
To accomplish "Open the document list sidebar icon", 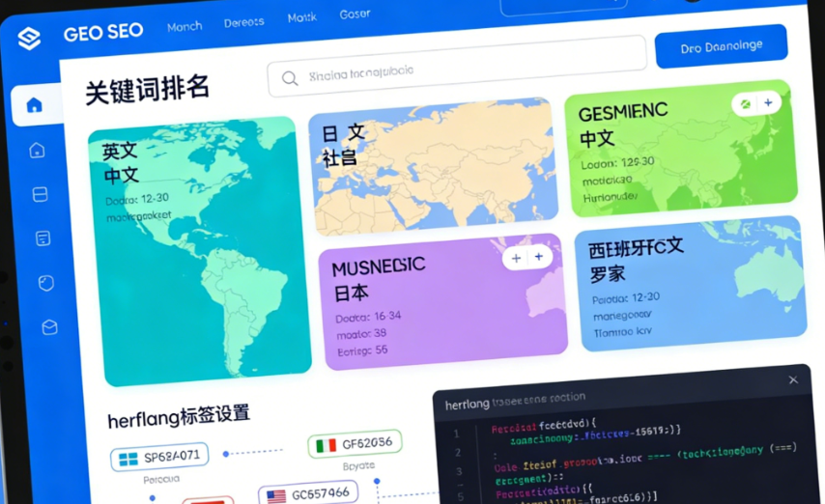I will tap(43, 238).
